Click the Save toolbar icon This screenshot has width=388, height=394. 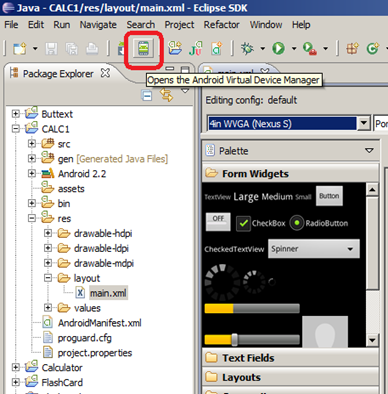tap(51, 49)
